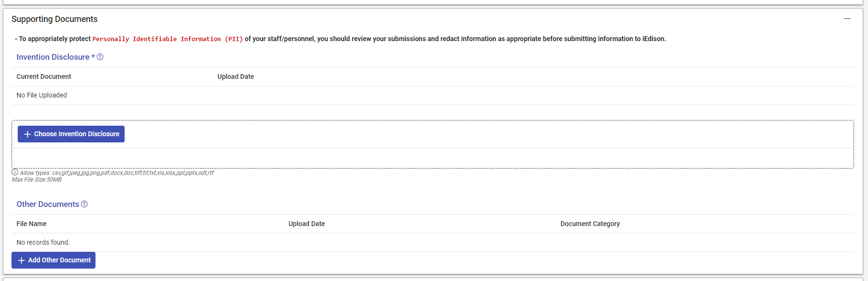Click the File Name column header

click(32, 224)
